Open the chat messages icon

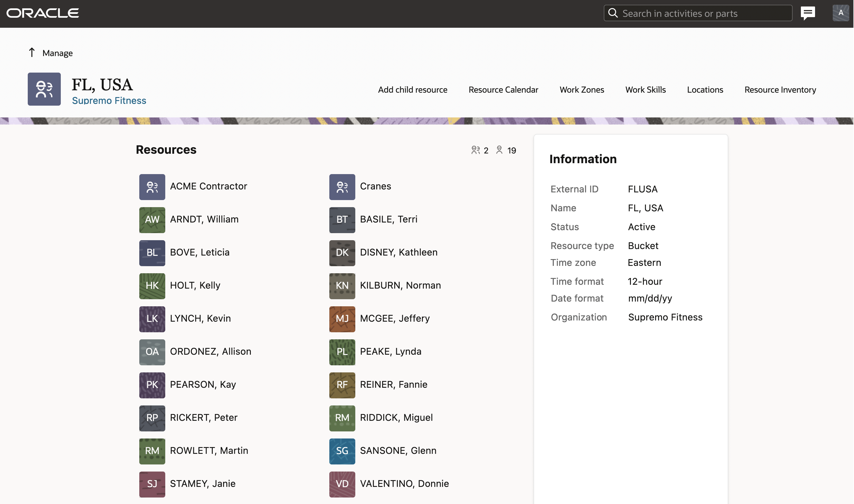[807, 13]
